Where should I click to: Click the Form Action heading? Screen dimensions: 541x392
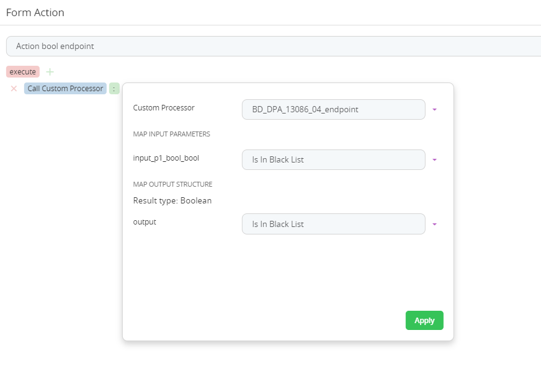pyautogui.click(x=35, y=12)
